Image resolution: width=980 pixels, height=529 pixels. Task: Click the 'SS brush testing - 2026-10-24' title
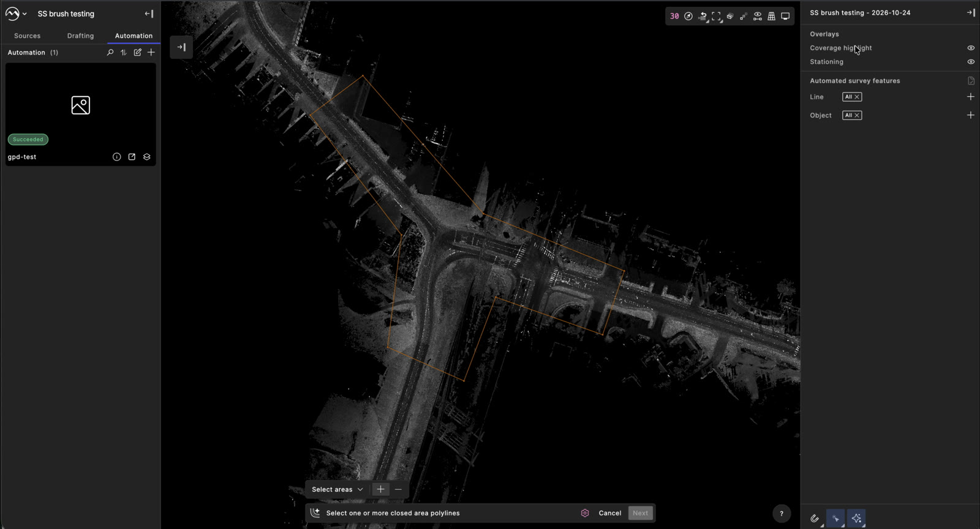pos(860,13)
